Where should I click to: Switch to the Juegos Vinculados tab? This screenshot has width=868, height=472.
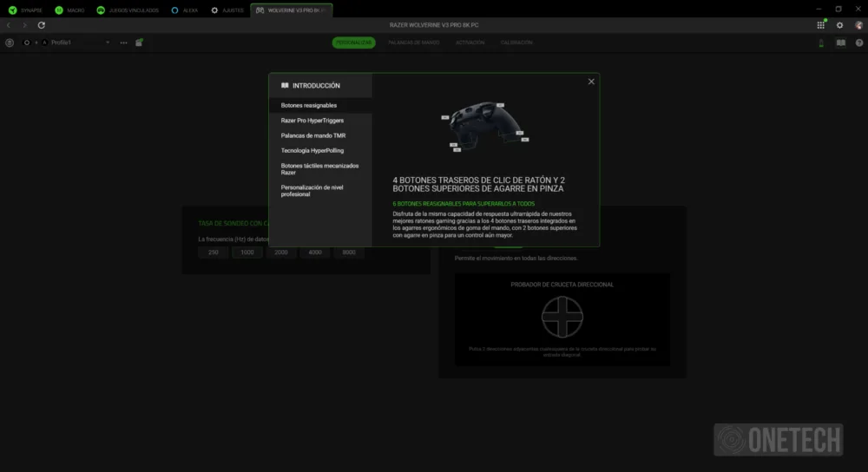(128, 10)
